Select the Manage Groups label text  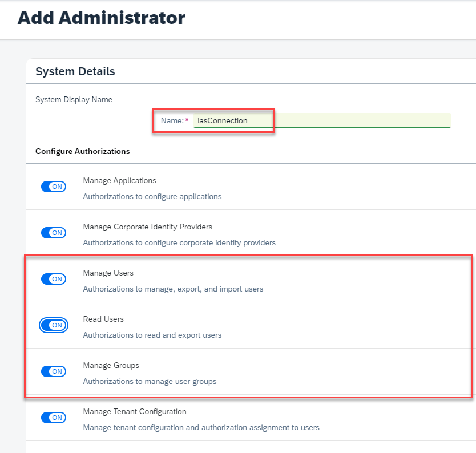111,366
